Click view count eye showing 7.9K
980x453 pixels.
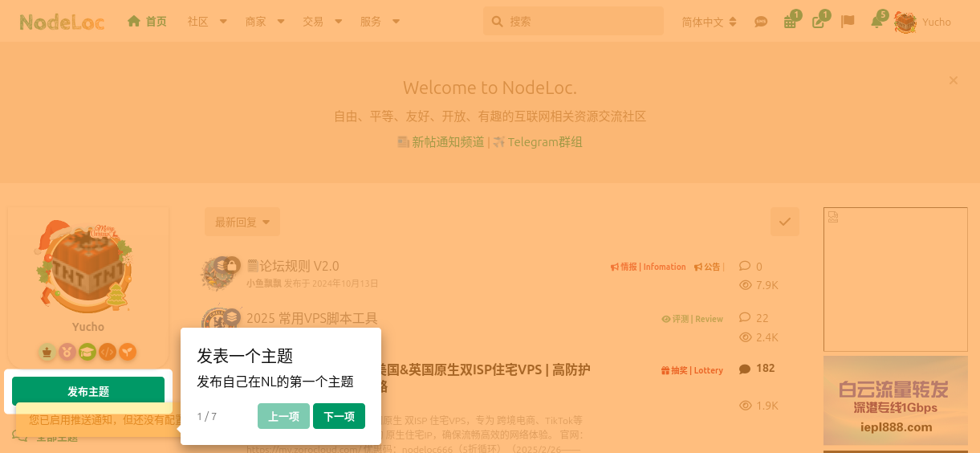pyautogui.click(x=745, y=285)
